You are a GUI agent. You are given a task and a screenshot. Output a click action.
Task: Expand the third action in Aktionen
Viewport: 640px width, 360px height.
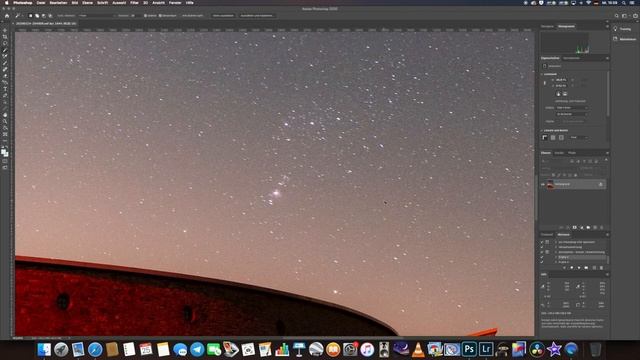pos(556,252)
